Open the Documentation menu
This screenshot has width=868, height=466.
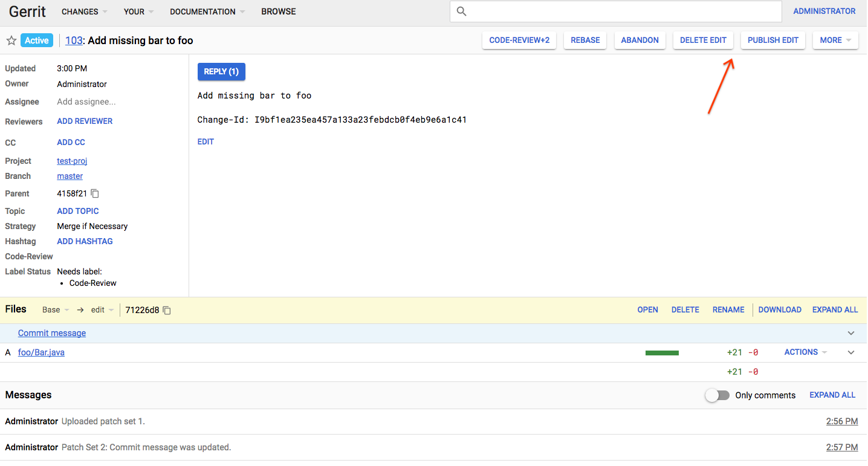pos(207,11)
